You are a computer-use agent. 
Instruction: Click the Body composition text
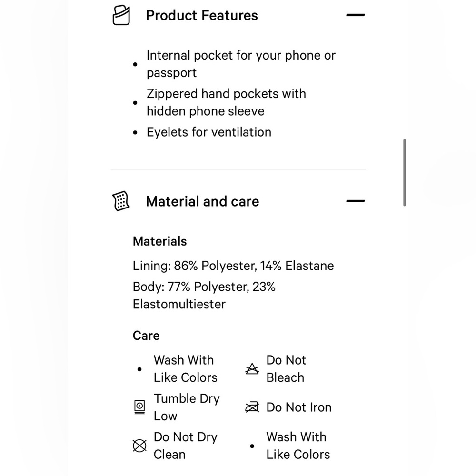point(204,296)
